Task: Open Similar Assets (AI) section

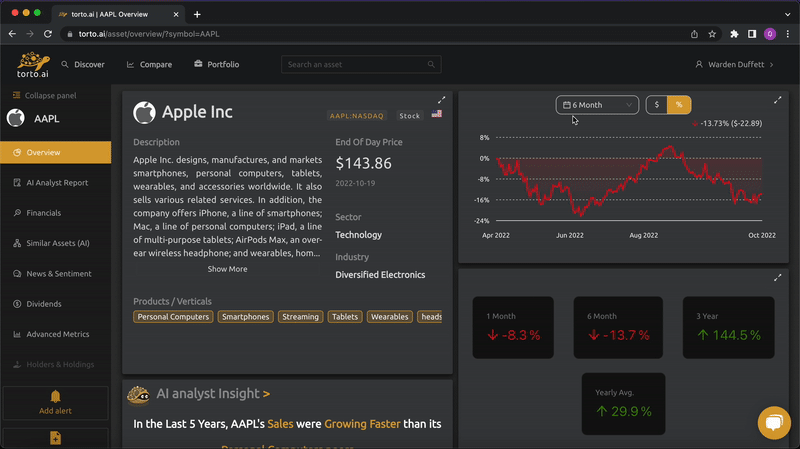Action: [56, 243]
